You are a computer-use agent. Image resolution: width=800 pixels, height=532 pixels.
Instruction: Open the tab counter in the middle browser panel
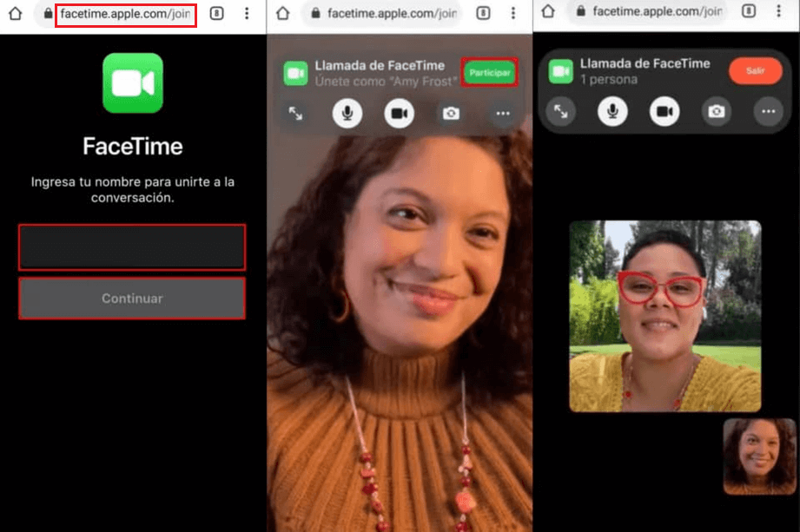483,13
